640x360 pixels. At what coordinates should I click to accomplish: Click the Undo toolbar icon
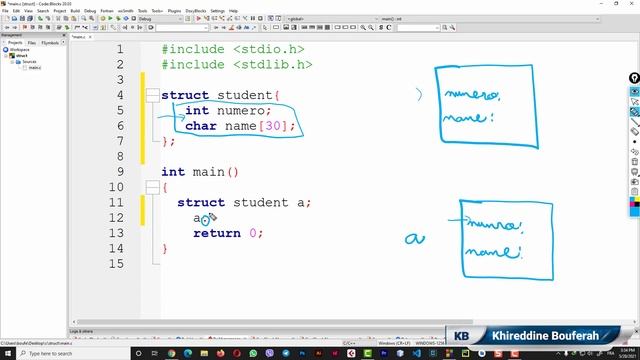pyautogui.click(x=40, y=19)
